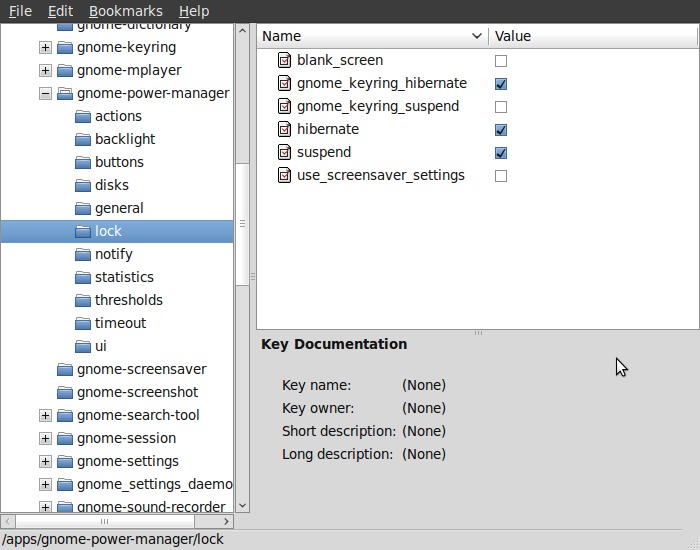Open the File menu
This screenshot has height=550, width=700.
point(20,11)
